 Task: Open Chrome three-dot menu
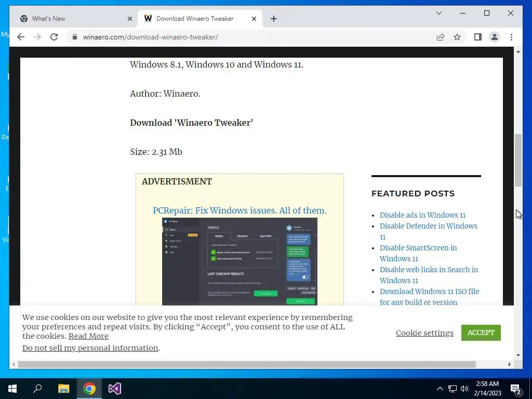[512, 37]
